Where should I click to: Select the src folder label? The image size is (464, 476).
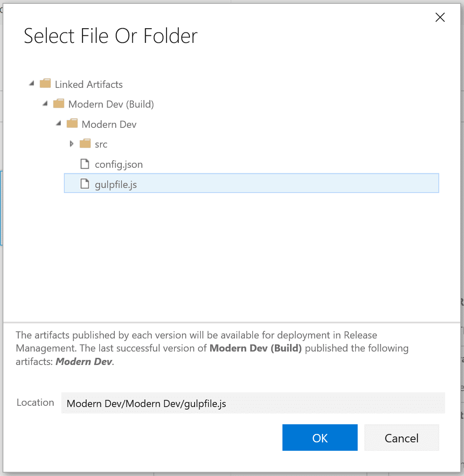101,145
